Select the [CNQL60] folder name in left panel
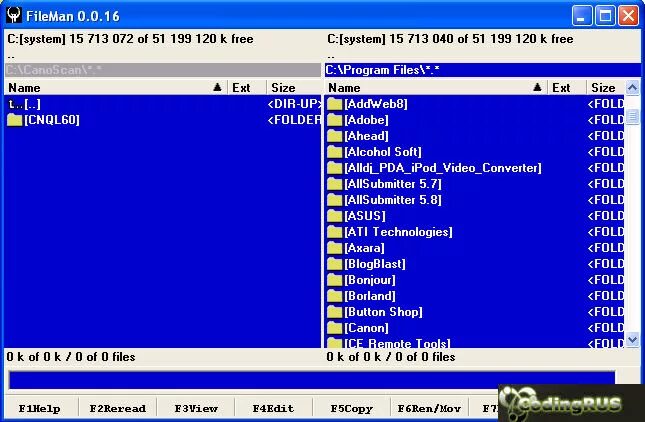645x422 pixels. pyautogui.click(x=52, y=120)
